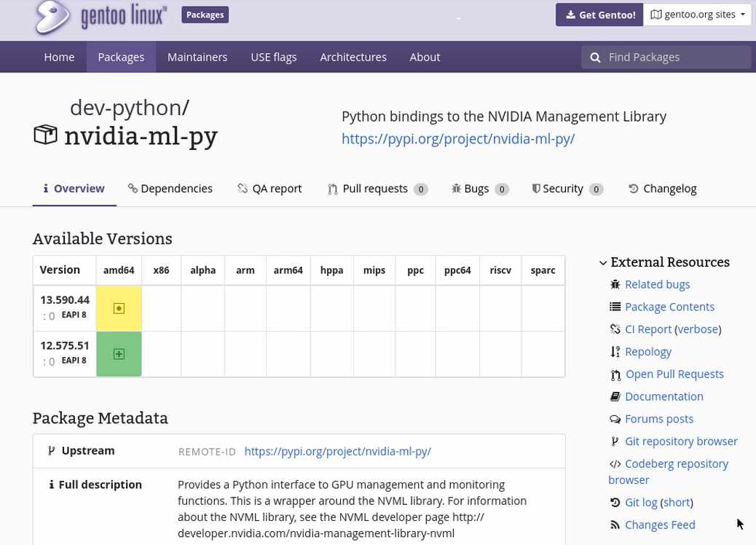Viewport: 756px width, 545px height.
Task: Click the chat bubbles icon beside Forums posts
Action: point(615,419)
